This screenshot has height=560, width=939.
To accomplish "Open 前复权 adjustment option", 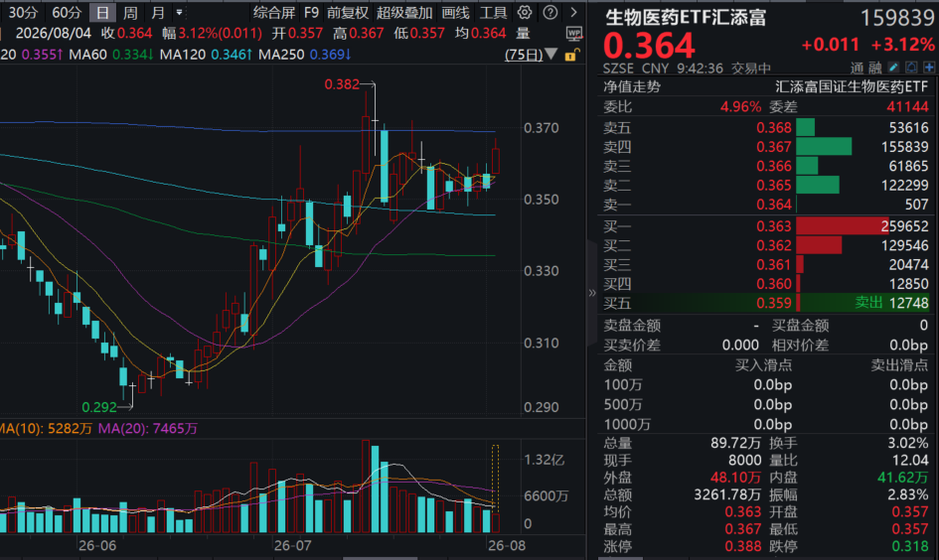I will pos(348,12).
